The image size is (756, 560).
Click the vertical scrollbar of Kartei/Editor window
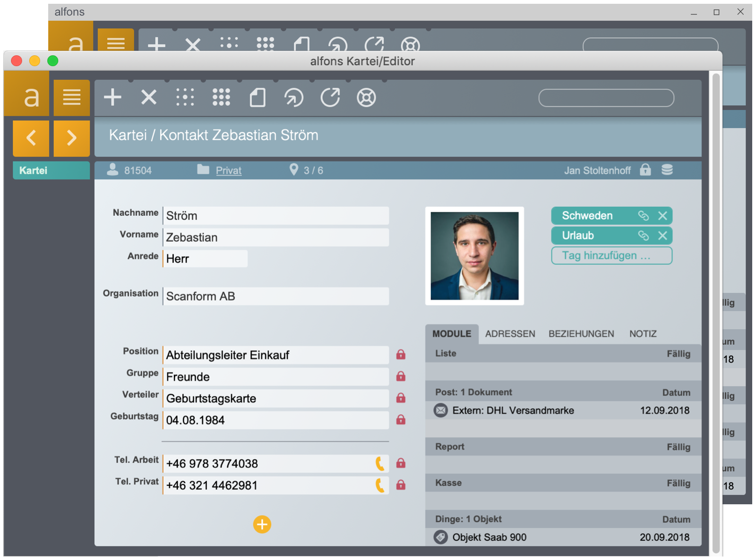point(716,313)
